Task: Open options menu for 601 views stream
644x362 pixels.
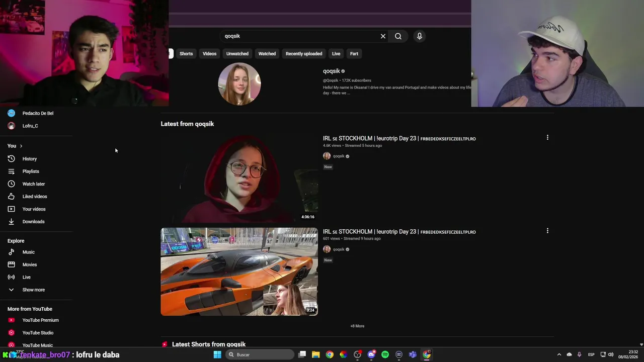Action: [x=547, y=231]
